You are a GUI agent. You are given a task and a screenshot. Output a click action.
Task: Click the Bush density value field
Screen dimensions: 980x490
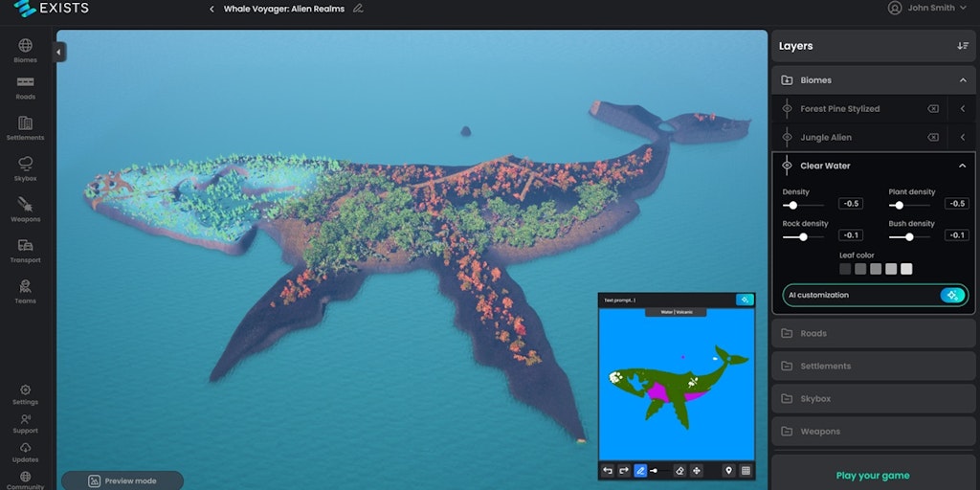click(957, 235)
